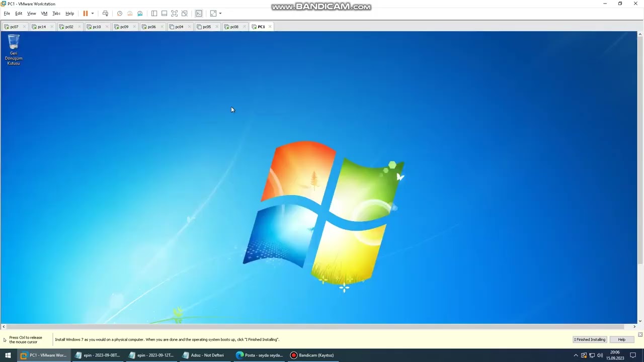Pause the virtual machine with the orange button
This screenshot has height=362, width=644.
(x=86, y=14)
